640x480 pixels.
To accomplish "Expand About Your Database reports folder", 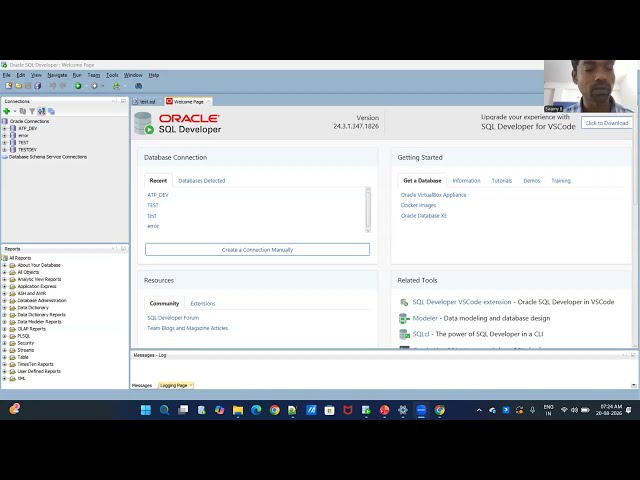I will click(4, 265).
